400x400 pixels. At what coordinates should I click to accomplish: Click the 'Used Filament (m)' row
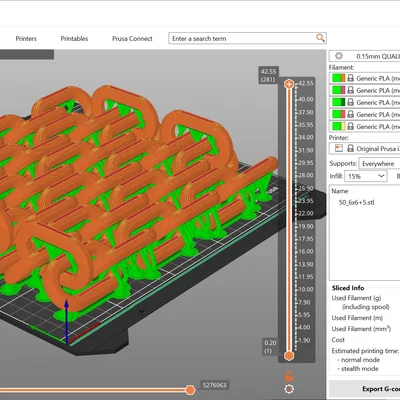[357, 318]
